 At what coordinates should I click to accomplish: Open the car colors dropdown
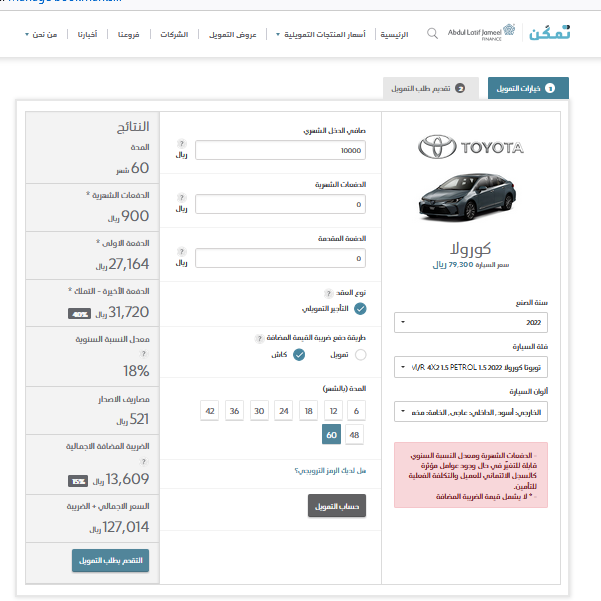click(x=471, y=412)
